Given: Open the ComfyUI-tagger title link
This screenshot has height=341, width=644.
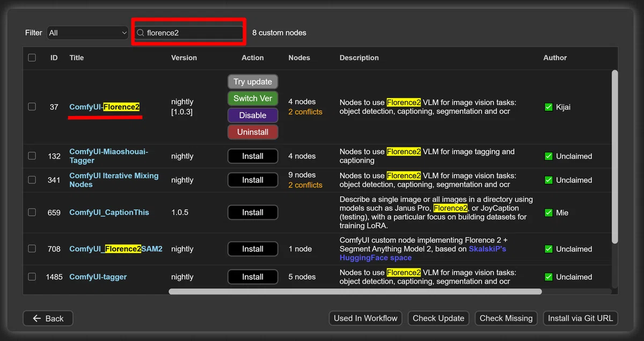Looking at the screenshot, I should (x=98, y=277).
